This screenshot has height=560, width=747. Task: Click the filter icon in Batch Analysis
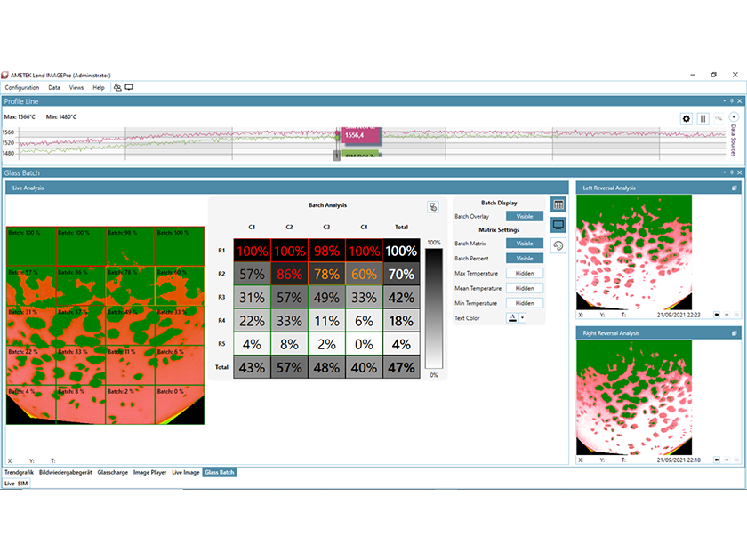(x=432, y=207)
